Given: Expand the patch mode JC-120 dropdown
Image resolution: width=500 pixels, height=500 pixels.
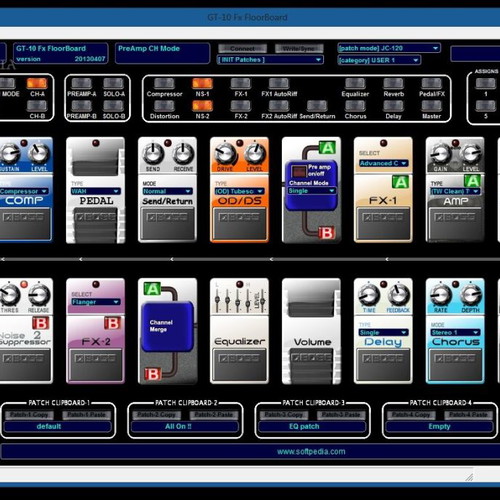Looking at the screenshot, I should click(x=388, y=48).
